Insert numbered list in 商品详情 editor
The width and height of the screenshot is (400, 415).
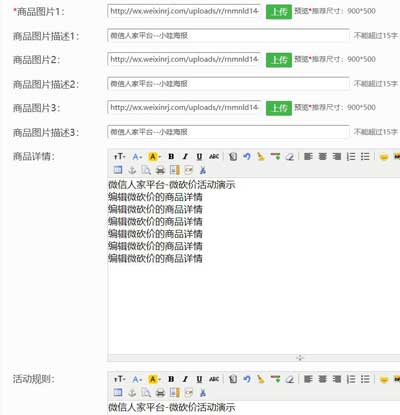[351, 156]
